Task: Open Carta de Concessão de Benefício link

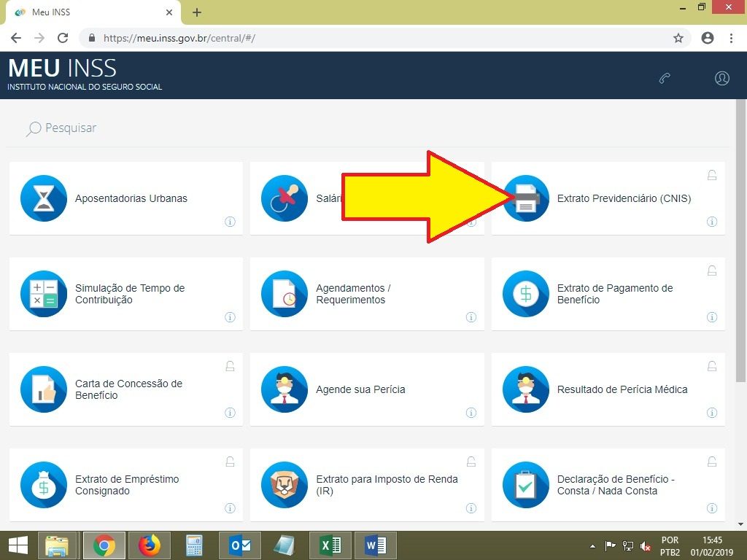Action: pos(128,389)
